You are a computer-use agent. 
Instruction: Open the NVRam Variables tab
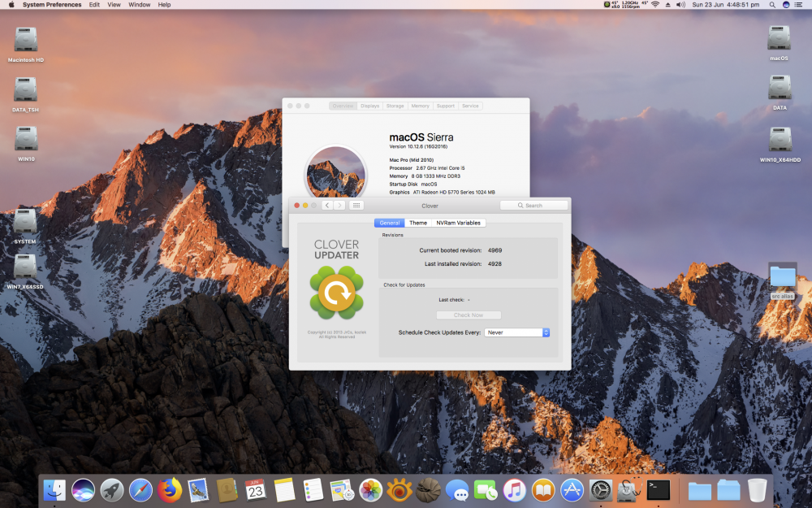pyautogui.click(x=458, y=223)
